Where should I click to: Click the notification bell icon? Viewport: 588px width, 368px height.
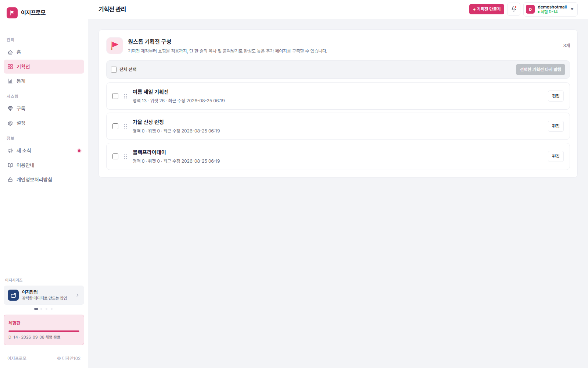click(514, 9)
